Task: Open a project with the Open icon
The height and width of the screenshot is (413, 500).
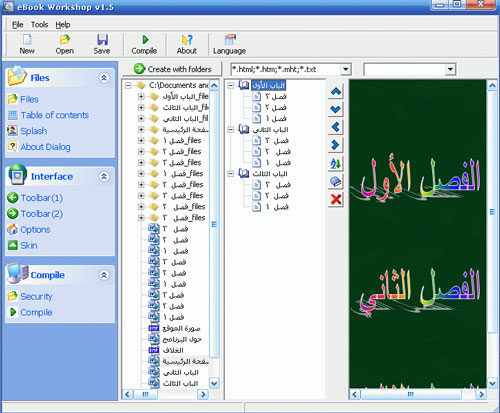Action: click(65, 40)
